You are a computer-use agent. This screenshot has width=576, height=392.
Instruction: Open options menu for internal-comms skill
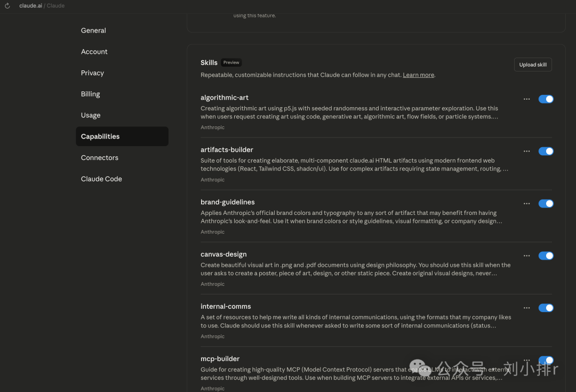(x=526, y=308)
